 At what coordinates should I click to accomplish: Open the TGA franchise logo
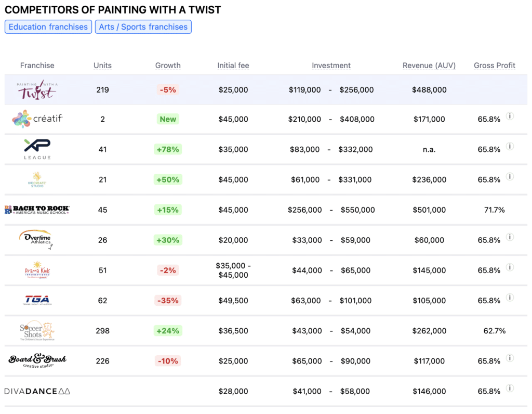click(x=37, y=300)
